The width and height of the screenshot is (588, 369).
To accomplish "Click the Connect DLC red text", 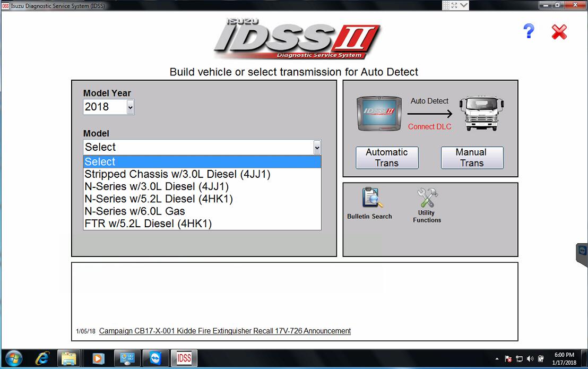I will coord(430,127).
